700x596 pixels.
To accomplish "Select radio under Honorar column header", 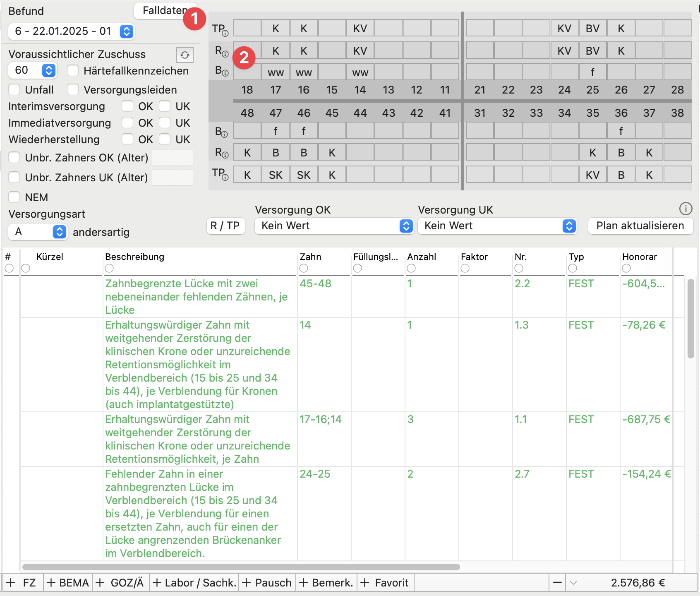I will click(x=626, y=268).
